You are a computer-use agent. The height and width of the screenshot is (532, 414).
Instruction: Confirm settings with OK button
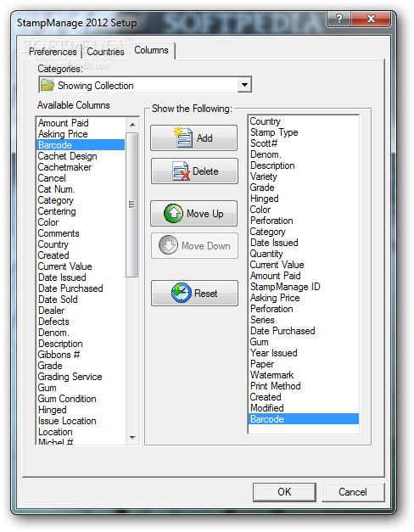point(284,492)
